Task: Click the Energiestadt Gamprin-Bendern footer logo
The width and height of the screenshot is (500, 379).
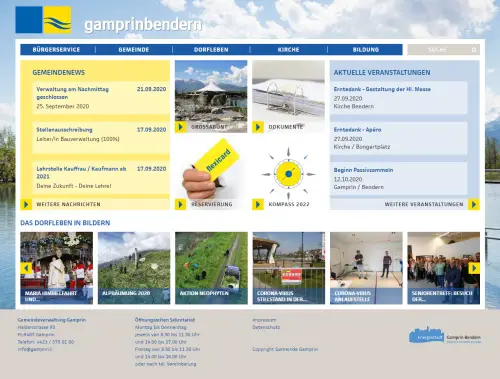Action: pos(445,335)
